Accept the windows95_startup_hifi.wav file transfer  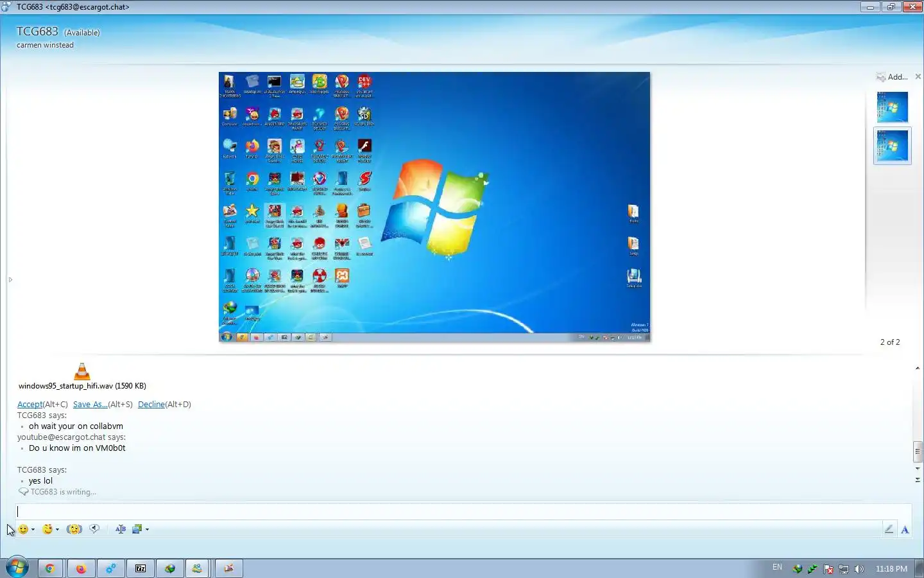pos(30,404)
